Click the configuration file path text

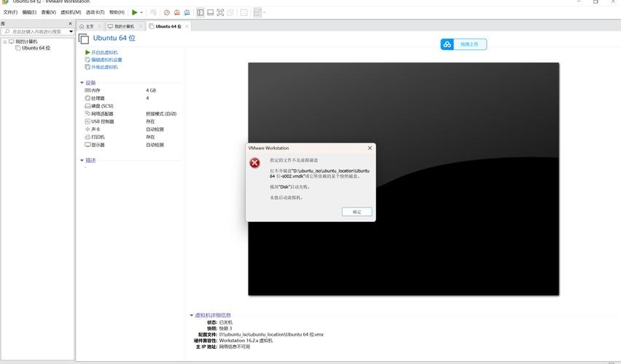[x=271, y=334]
